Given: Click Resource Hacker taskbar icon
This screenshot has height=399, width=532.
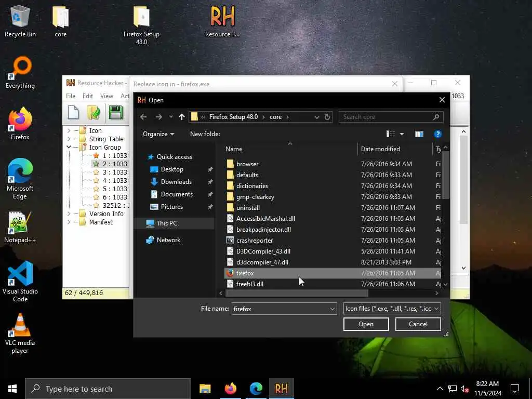Looking at the screenshot, I should (x=281, y=389).
